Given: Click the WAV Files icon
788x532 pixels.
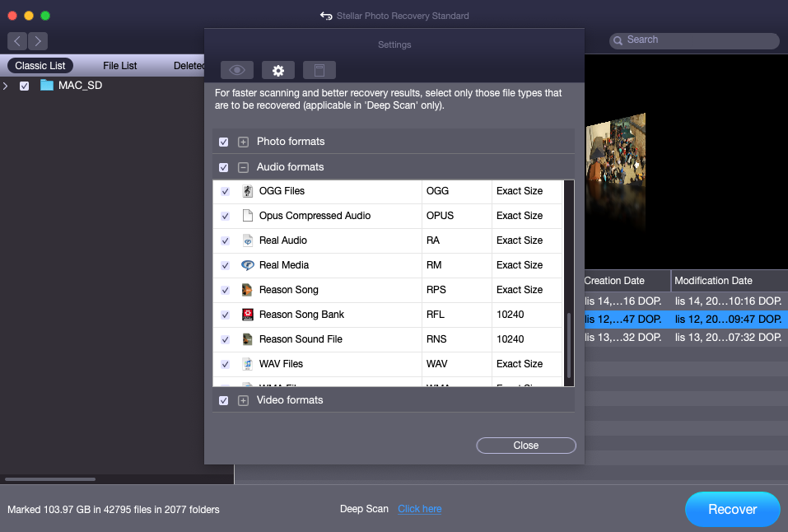Looking at the screenshot, I should (247, 363).
